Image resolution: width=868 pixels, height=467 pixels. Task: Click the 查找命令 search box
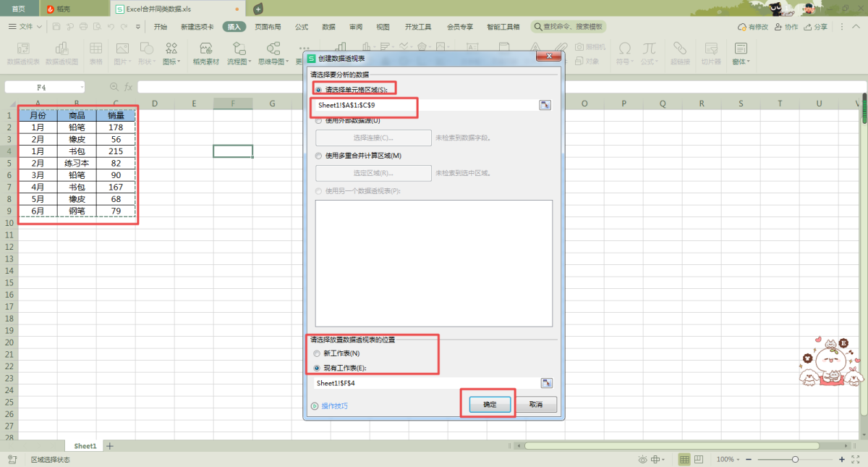pyautogui.click(x=569, y=27)
